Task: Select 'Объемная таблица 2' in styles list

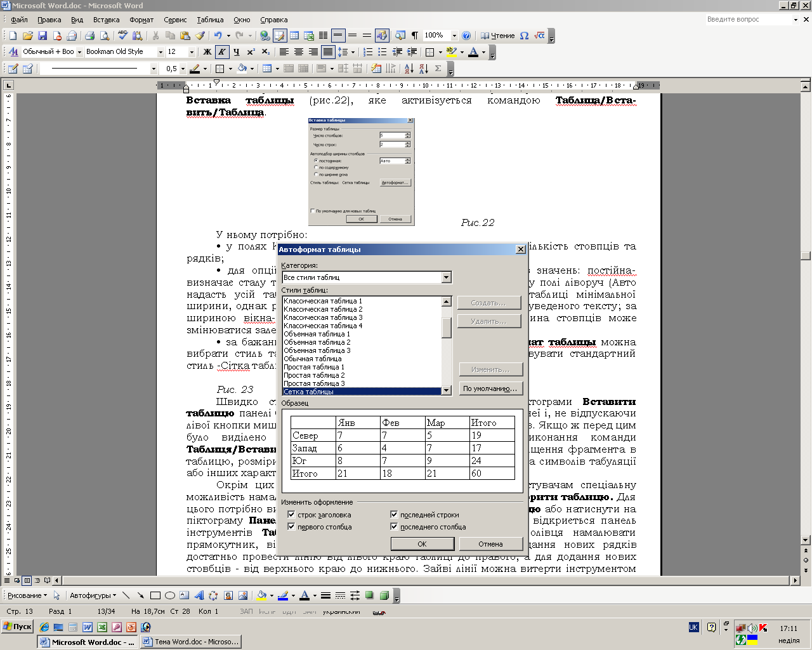Action: [x=362, y=342]
